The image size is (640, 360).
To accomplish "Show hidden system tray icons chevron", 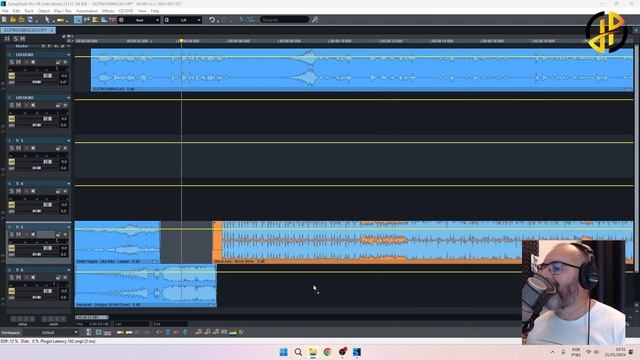I will point(552,352).
